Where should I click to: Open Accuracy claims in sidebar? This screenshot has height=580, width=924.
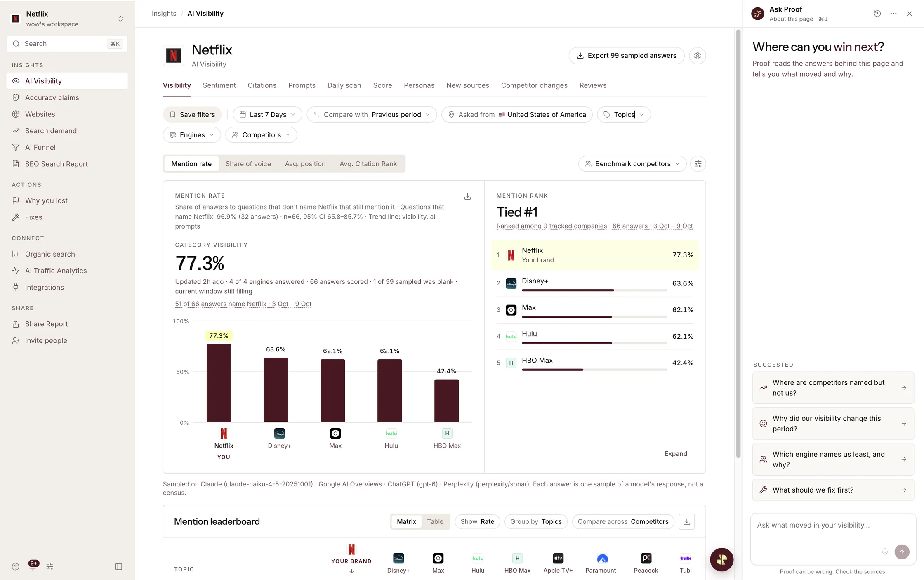pyautogui.click(x=67, y=98)
